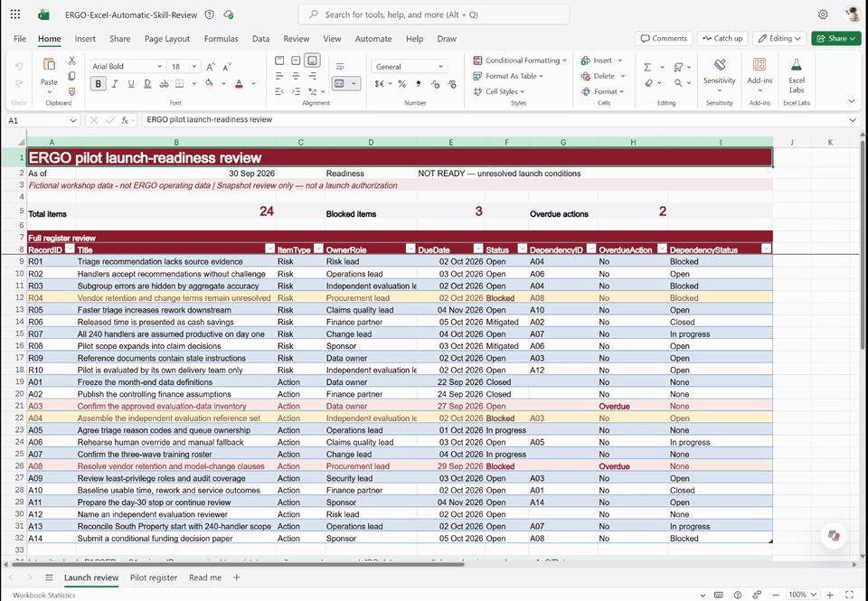
Task: Click the Increase Indent icon
Action: click(x=296, y=91)
